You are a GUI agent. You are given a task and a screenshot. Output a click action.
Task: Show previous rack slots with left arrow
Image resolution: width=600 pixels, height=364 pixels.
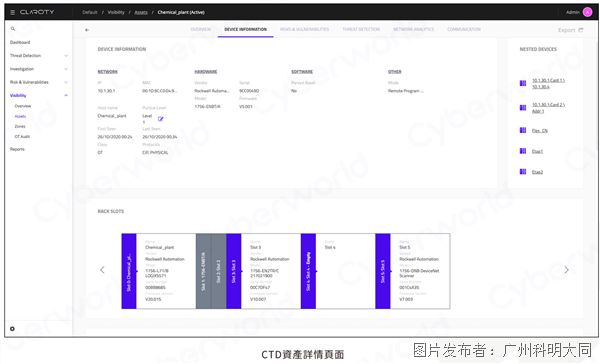(102, 270)
